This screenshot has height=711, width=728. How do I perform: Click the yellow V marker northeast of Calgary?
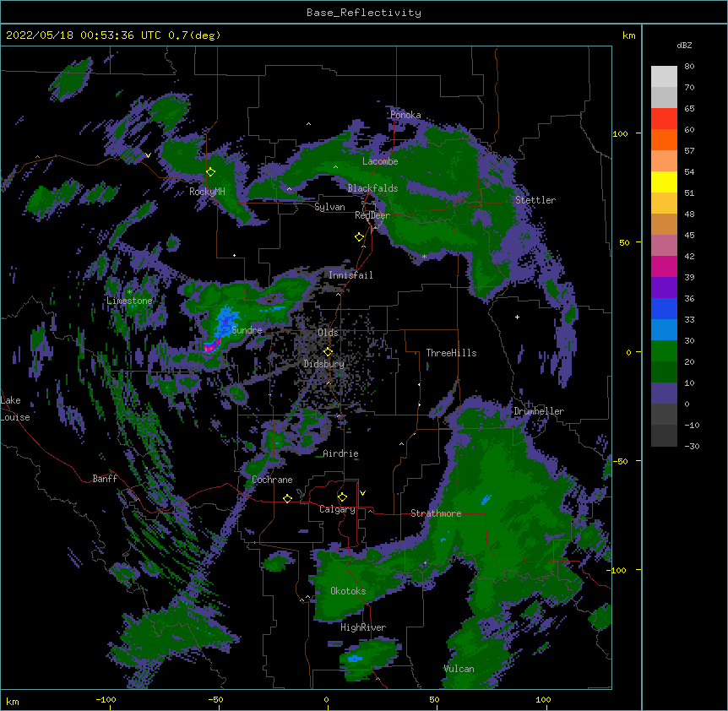click(x=362, y=493)
